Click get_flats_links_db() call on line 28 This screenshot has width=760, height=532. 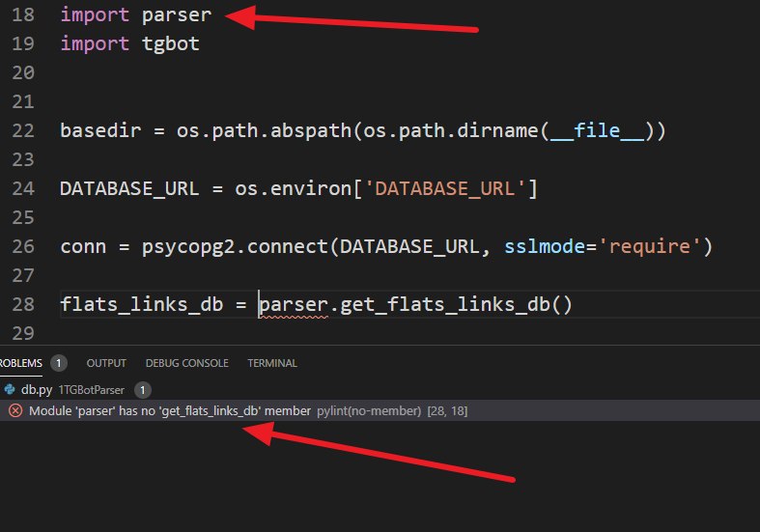click(456, 304)
